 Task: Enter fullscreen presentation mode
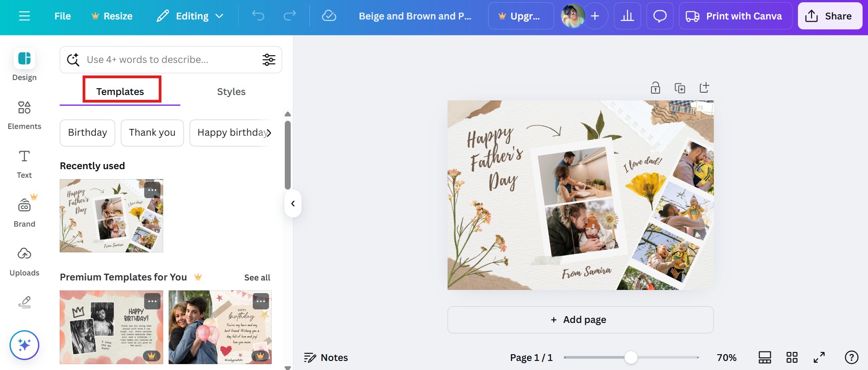(x=819, y=357)
